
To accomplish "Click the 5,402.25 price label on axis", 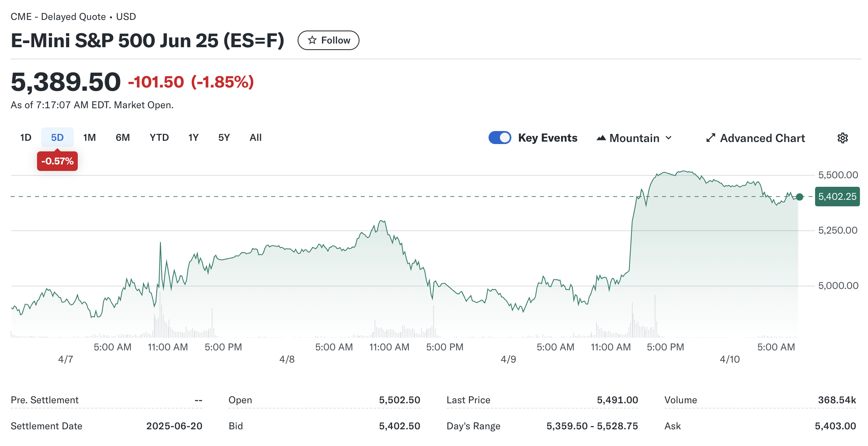I will pos(837,197).
